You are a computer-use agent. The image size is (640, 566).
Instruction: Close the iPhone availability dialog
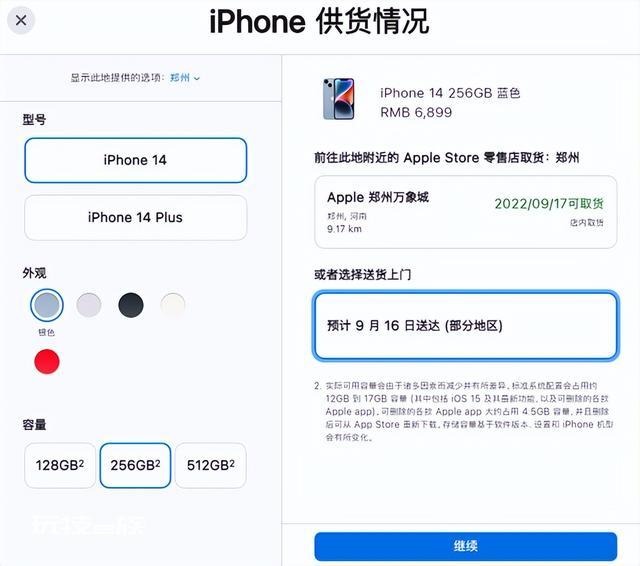point(21,20)
